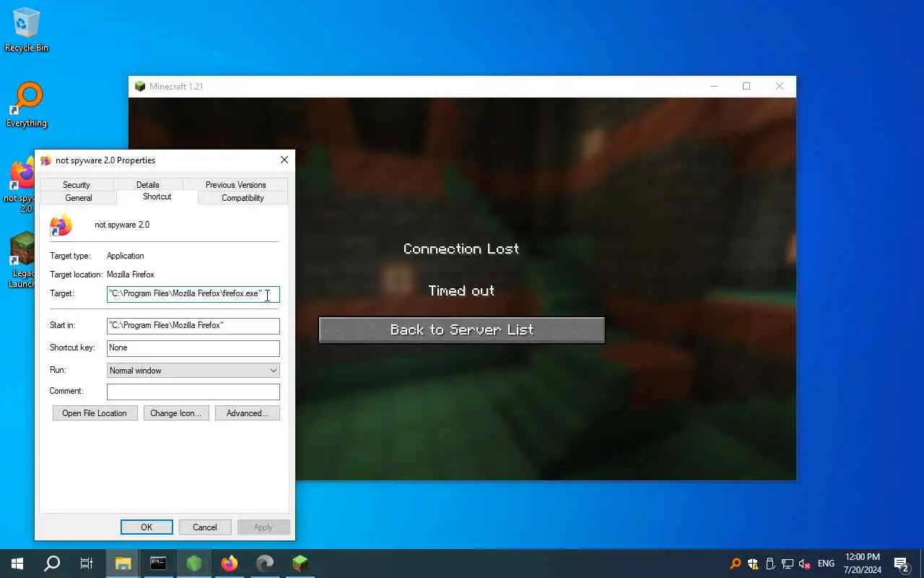The image size is (924, 578).
Task: Click Safely Remove Hardware tray icon
Action: (770, 564)
